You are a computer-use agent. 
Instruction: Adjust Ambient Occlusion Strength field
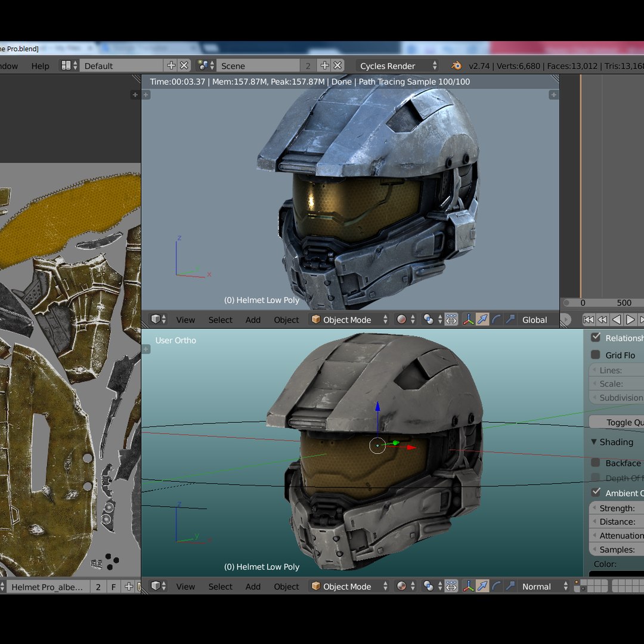[617, 508]
